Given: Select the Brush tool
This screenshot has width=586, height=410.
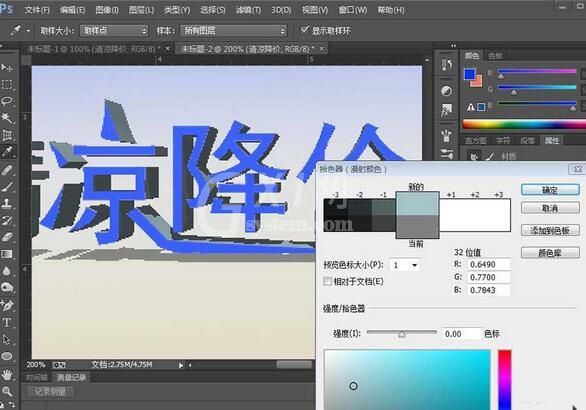Looking at the screenshot, I should (x=7, y=186).
